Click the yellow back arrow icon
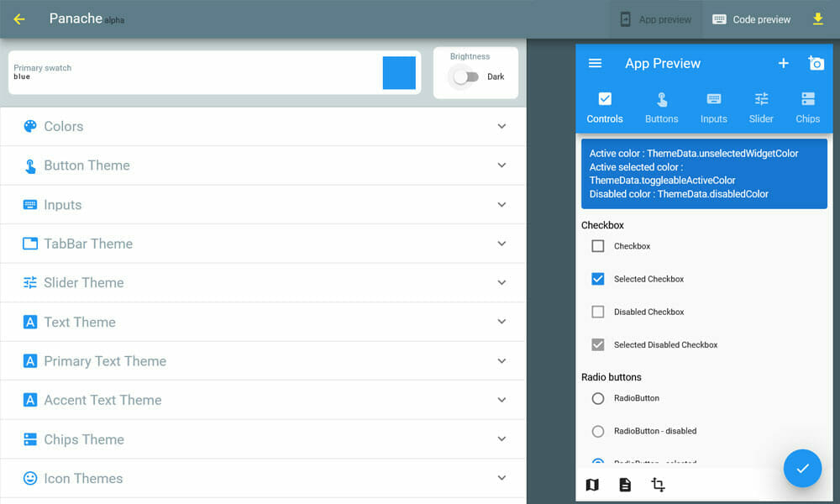The height and width of the screenshot is (504, 840). (x=19, y=19)
